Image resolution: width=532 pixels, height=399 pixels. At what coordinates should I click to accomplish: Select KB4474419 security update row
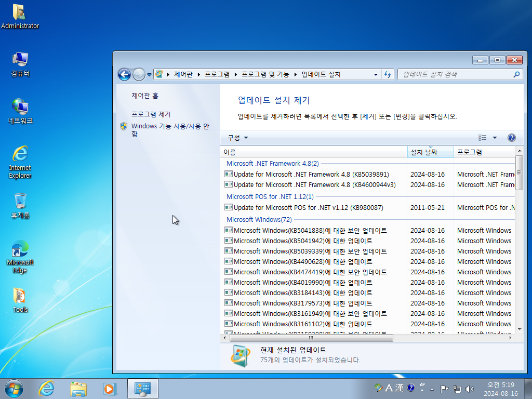click(x=310, y=272)
